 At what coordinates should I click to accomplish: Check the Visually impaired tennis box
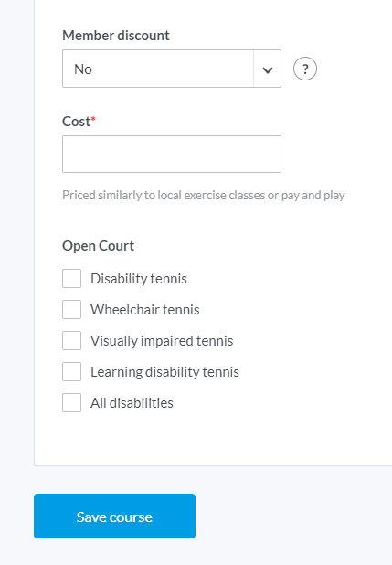tap(71, 340)
